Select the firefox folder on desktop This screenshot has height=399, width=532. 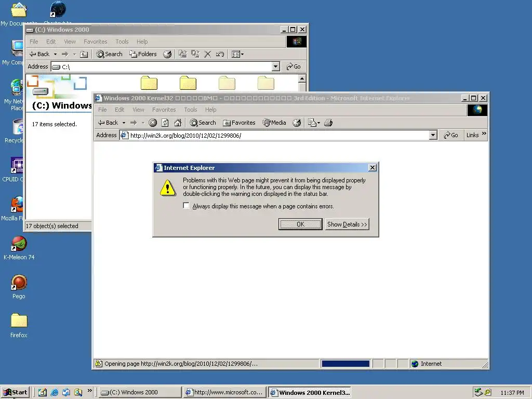[19, 326]
